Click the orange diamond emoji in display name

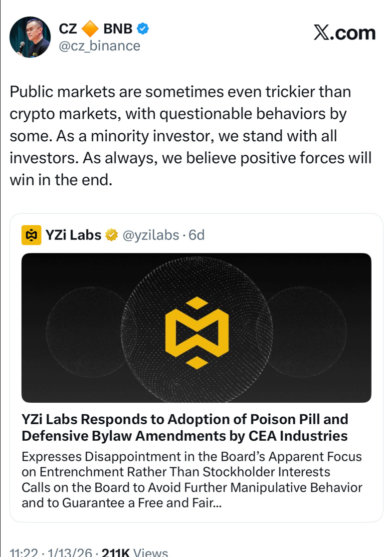(x=90, y=29)
